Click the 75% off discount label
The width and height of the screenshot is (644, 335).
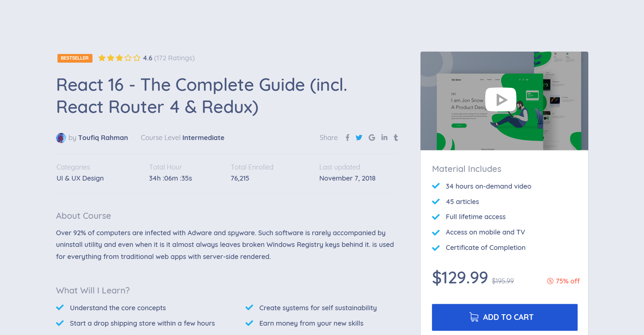[568, 281]
